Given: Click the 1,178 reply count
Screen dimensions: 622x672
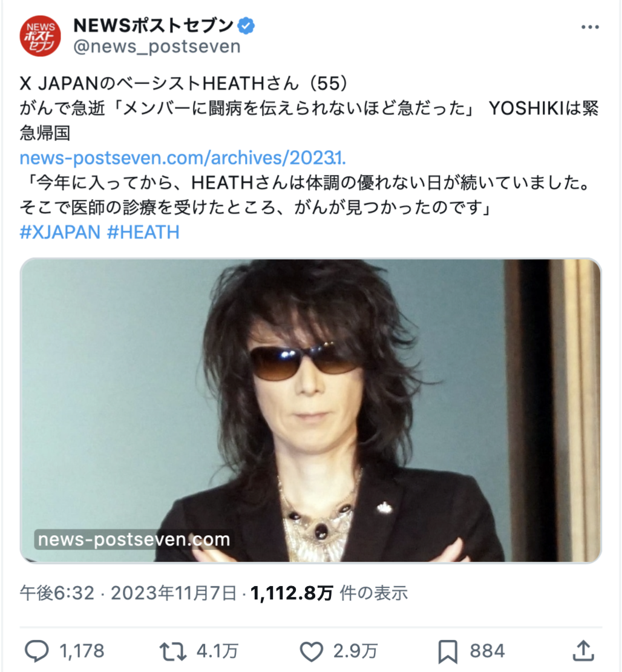Looking at the screenshot, I should click(x=82, y=651).
